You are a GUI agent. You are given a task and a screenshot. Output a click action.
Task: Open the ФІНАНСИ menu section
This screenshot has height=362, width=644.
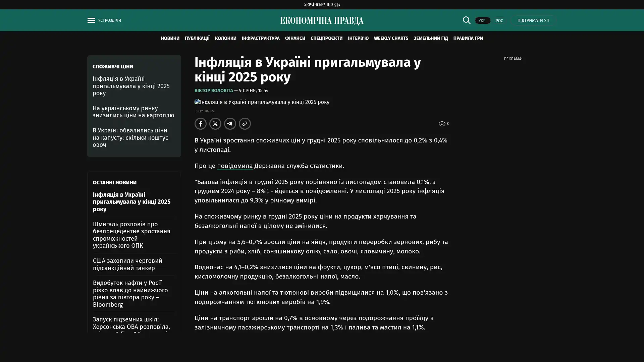295,38
